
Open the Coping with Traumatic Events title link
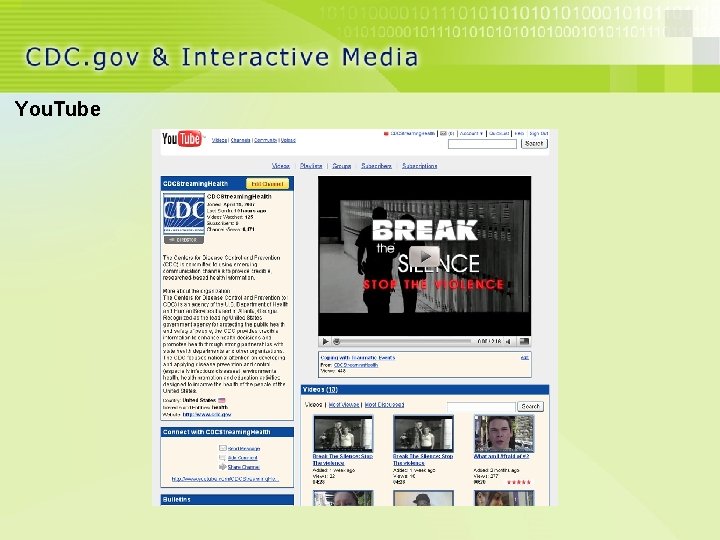(358, 358)
